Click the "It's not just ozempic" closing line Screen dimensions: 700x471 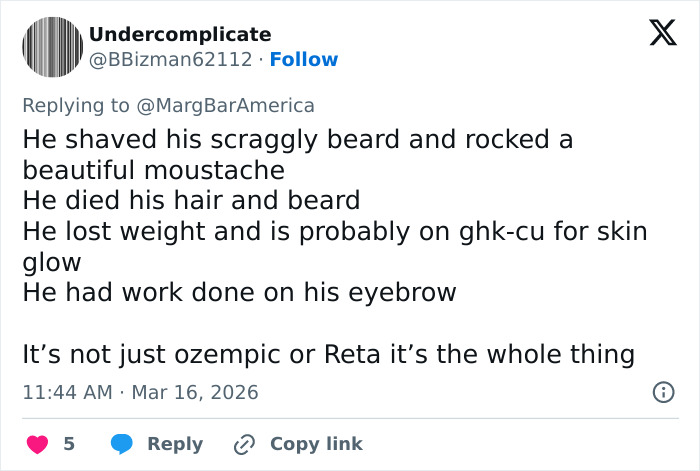pyautogui.click(x=329, y=354)
